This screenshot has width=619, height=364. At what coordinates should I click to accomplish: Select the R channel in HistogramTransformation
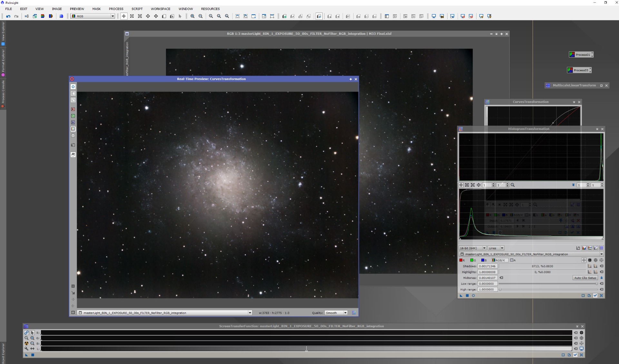pos(462,260)
